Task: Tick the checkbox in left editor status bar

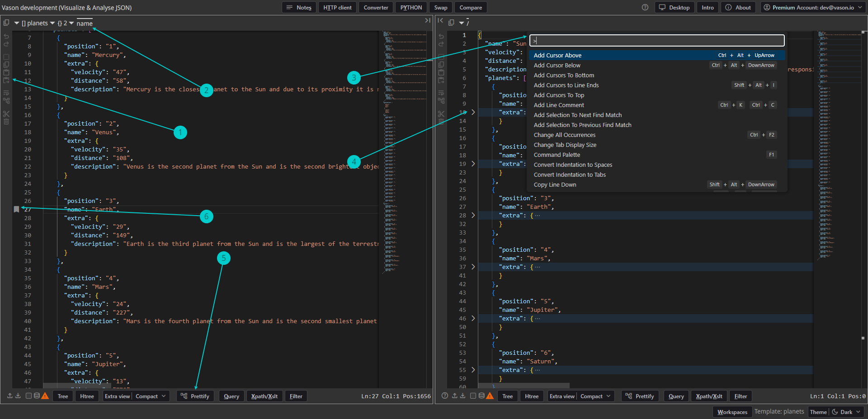Action: pos(28,396)
